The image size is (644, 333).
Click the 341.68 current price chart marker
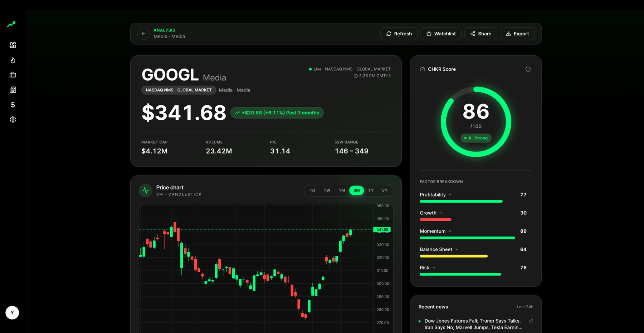click(382, 230)
